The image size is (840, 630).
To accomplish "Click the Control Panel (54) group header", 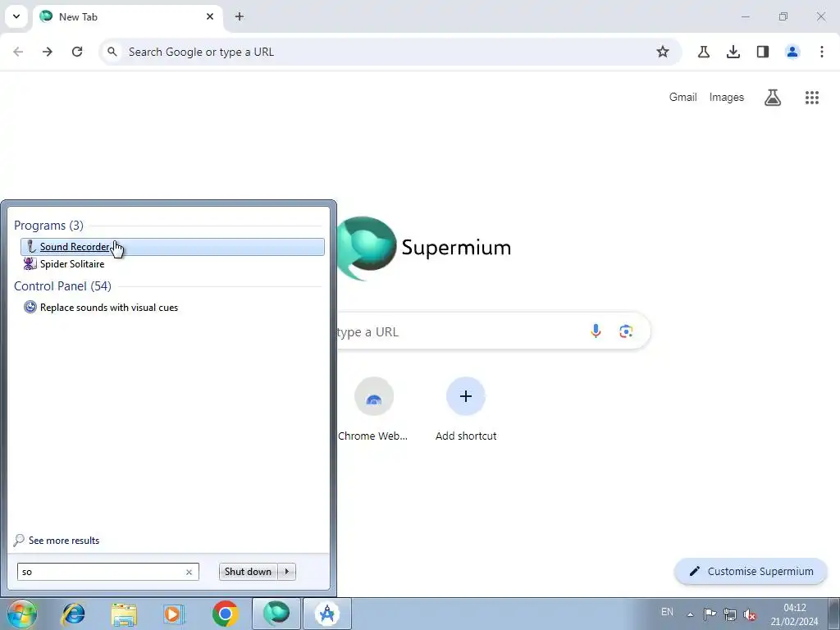I will click(62, 286).
